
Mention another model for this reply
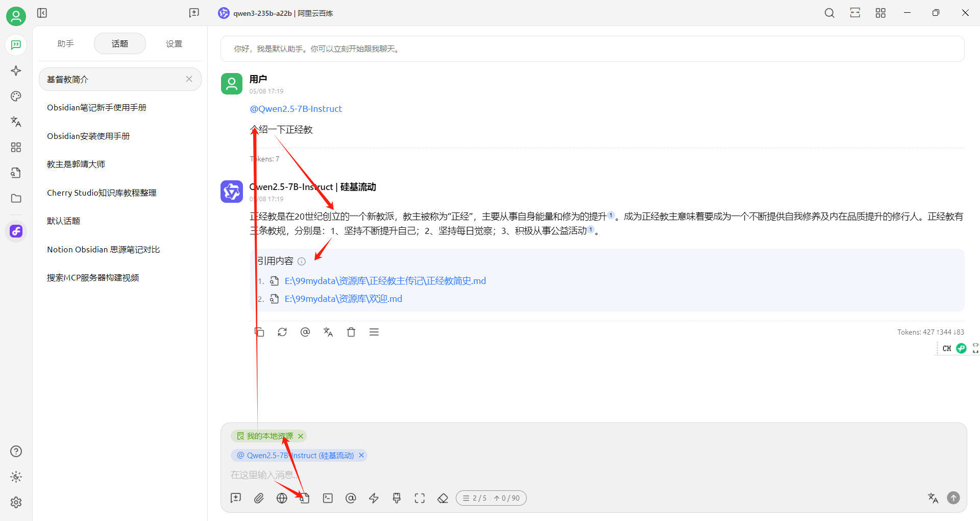coord(305,332)
